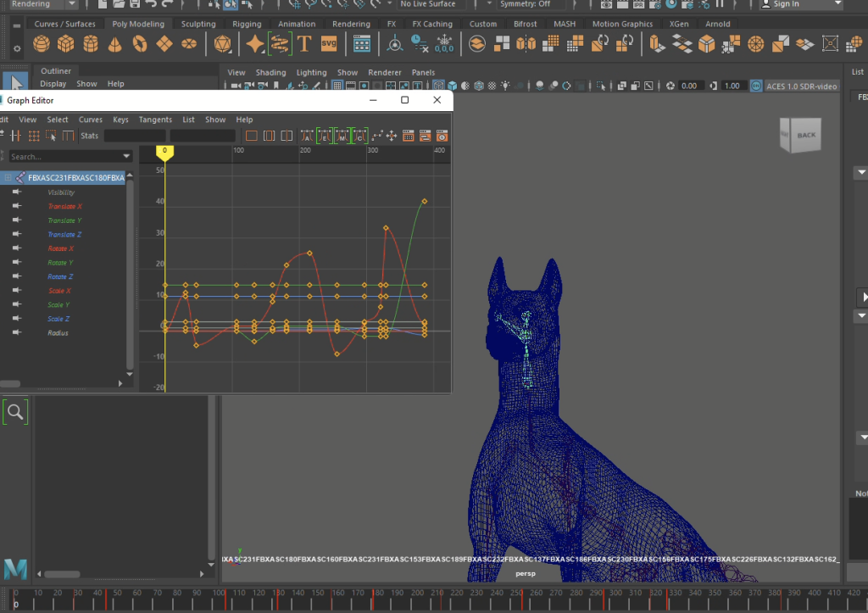Open the Tangents menu in Graph Editor
The image size is (868, 613).
pyautogui.click(x=155, y=120)
